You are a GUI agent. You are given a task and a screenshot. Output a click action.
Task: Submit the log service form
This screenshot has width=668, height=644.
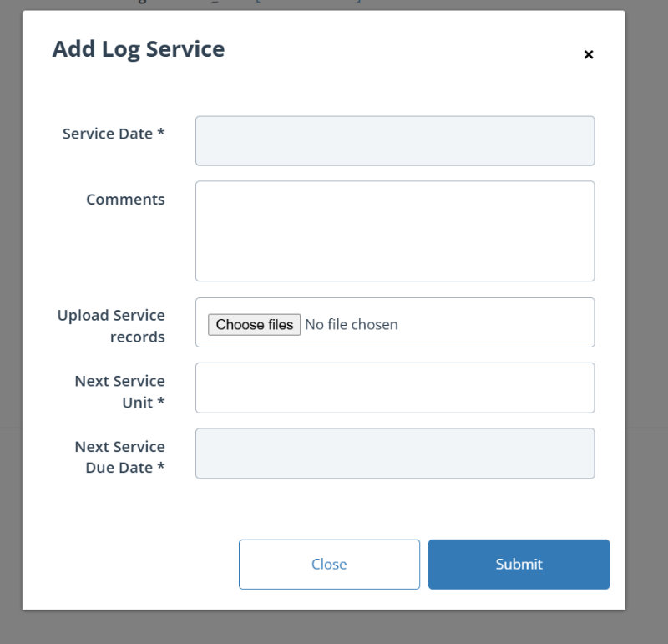(519, 565)
